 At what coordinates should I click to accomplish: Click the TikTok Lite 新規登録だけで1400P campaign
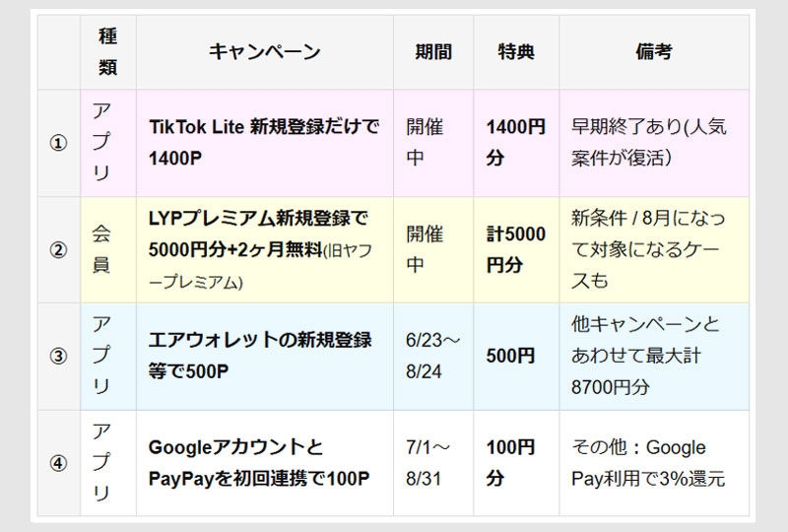[x=265, y=143]
